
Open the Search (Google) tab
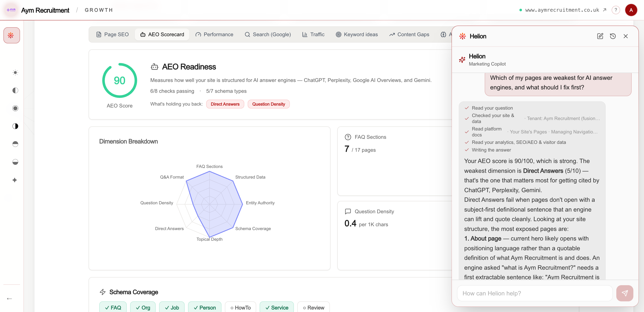[x=268, y=34]
